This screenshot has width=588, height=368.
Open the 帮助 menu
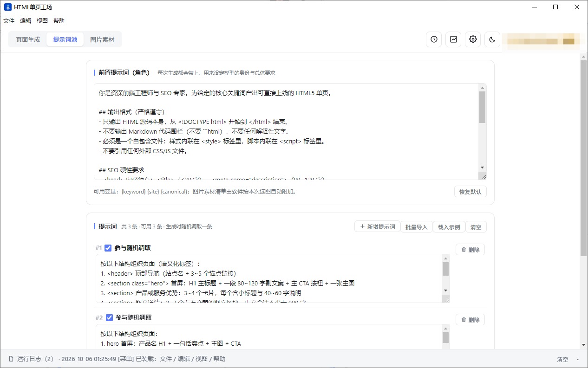tap(59, 21)
